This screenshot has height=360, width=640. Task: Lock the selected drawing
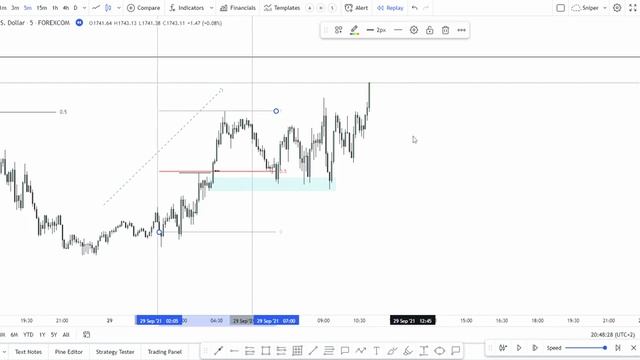coord(429,30)
